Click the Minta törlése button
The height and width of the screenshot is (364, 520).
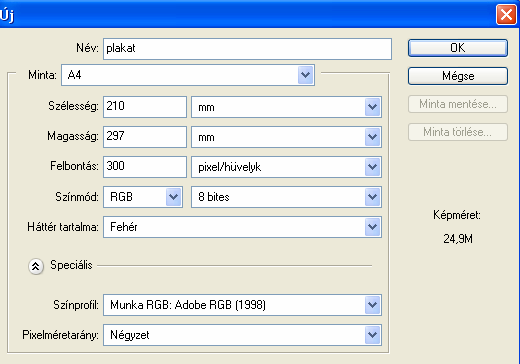point(458,132)
